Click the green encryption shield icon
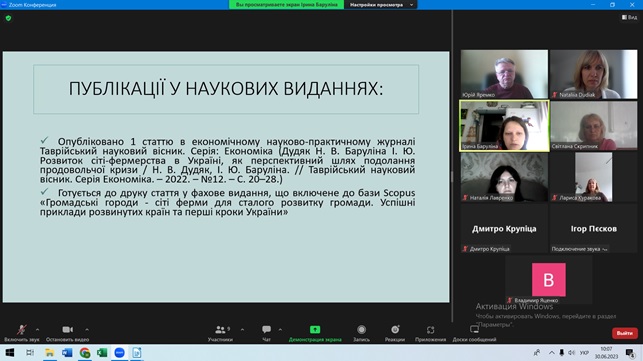Image resolution: width=643 pixels, height=361 pixels. pyautogui.click(x=9, y=18)
